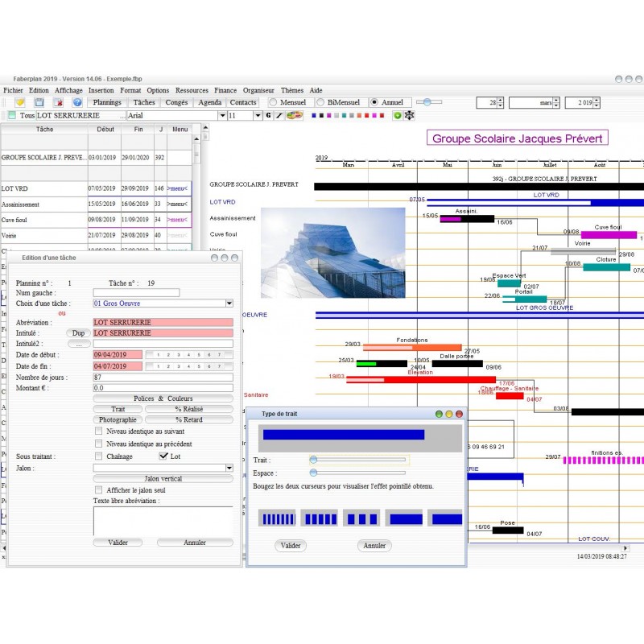644x644 pixels.
Task: Open the Arial font dropdown
Action: pos(222,115)
